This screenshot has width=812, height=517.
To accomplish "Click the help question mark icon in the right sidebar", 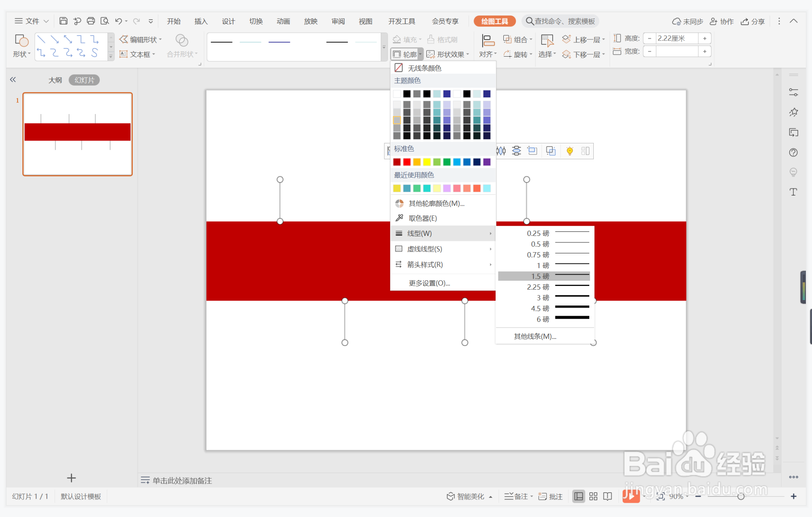I will pos(793,152).
